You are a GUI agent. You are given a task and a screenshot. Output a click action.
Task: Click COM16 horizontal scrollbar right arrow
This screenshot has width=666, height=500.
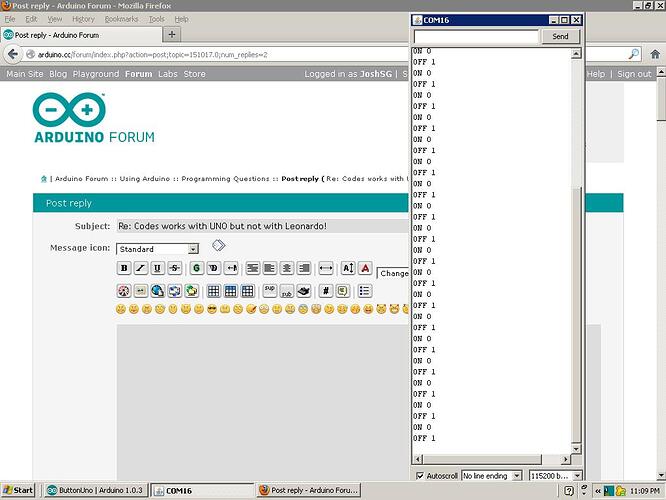click(565, 459)
